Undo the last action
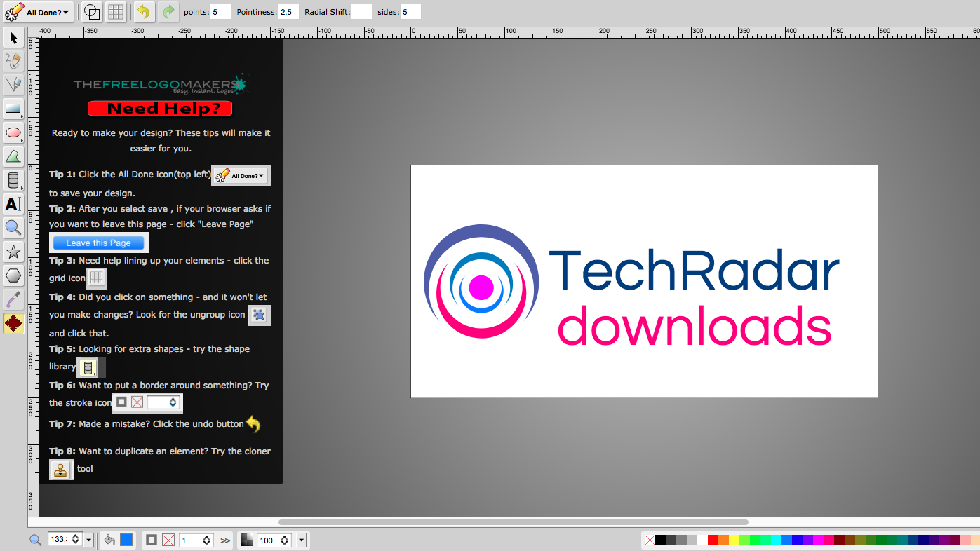The image size is (980, 551). click(x=144, y=12)
